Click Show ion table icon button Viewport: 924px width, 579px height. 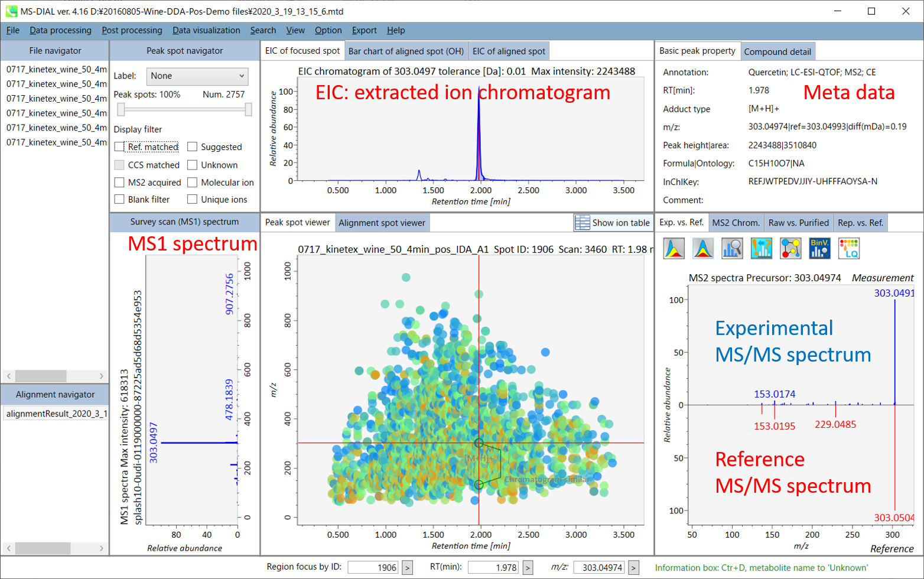click(x=613, y=223)
